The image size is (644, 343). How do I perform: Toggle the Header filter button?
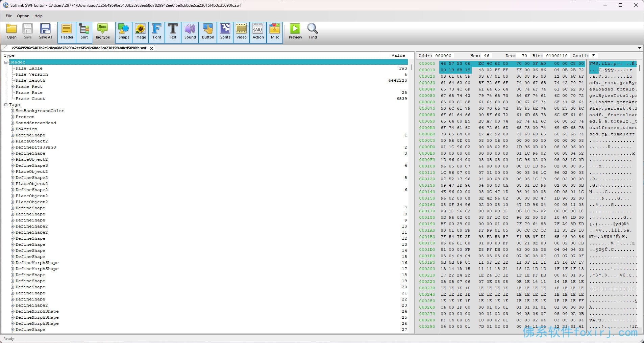pos(67,32)
